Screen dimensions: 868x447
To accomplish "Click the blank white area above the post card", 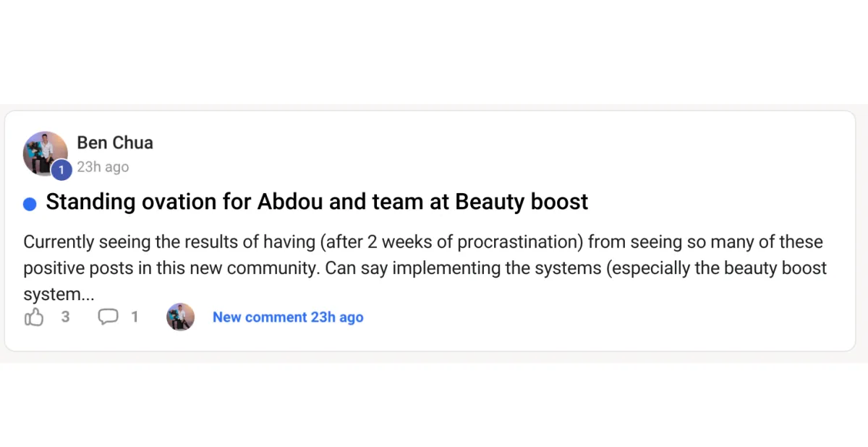I will (x=434, y=51).
